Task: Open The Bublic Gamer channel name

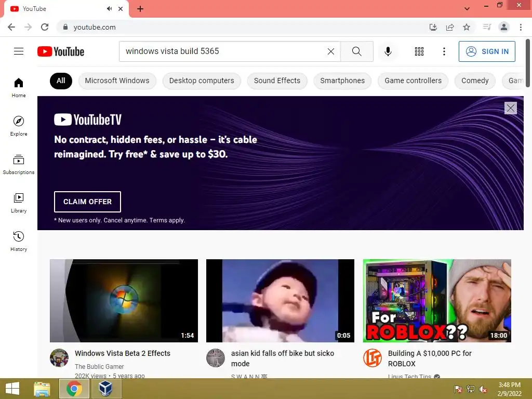Action: coord(99,366)
